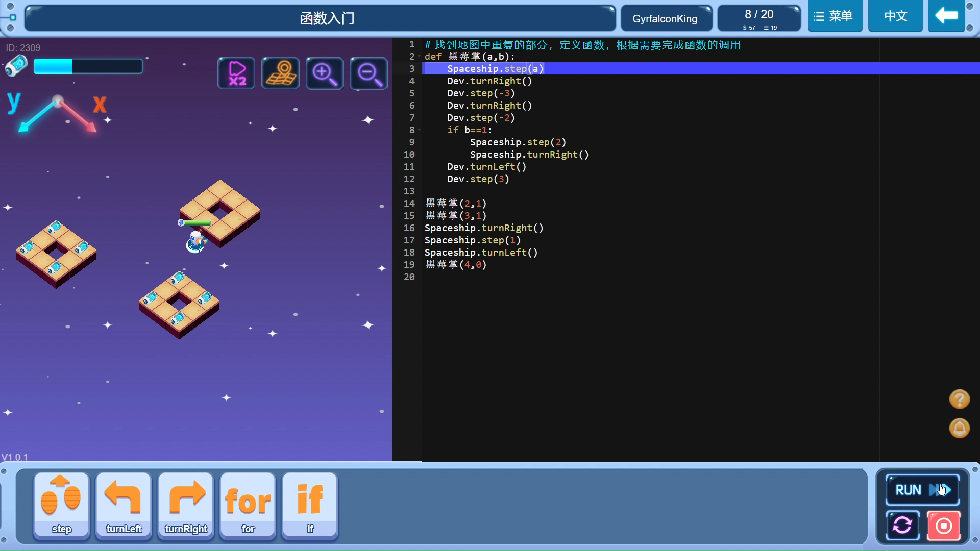Open the notification bell
Image resolution: width=980 pixels, height=551 pixels.
960,429
